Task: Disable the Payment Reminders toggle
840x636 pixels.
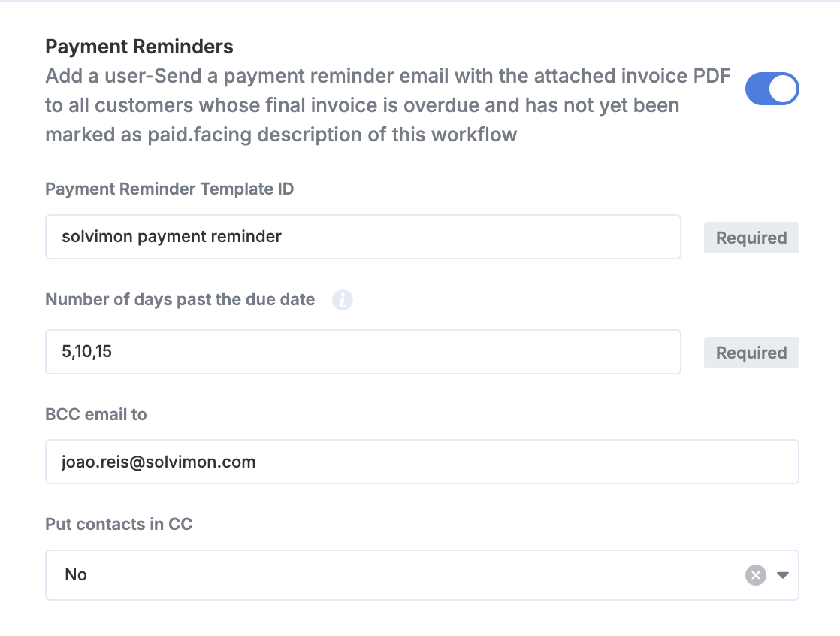Action: point(772,89)
